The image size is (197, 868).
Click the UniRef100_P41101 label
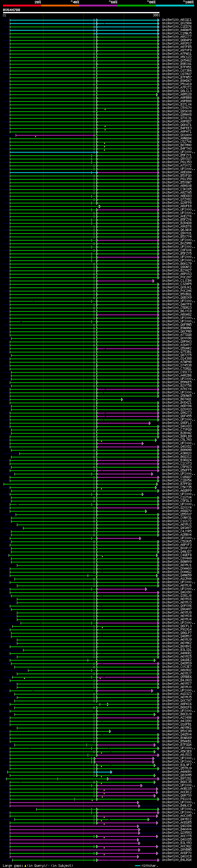point(176,799)
